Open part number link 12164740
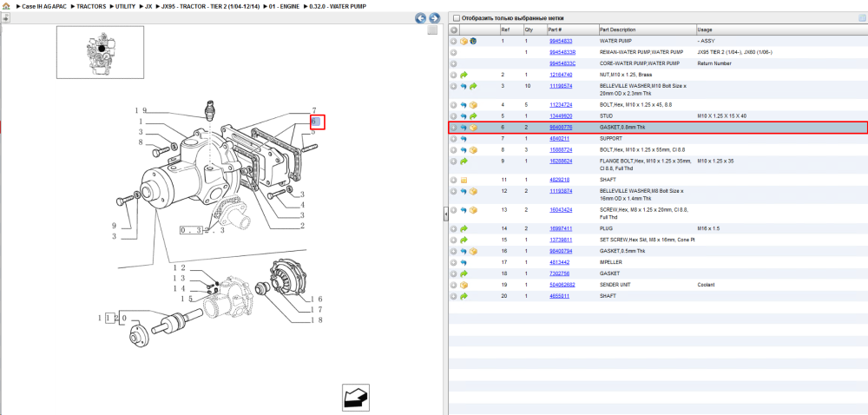This screenshot has width=868, height=415. (x=560, y=75)
